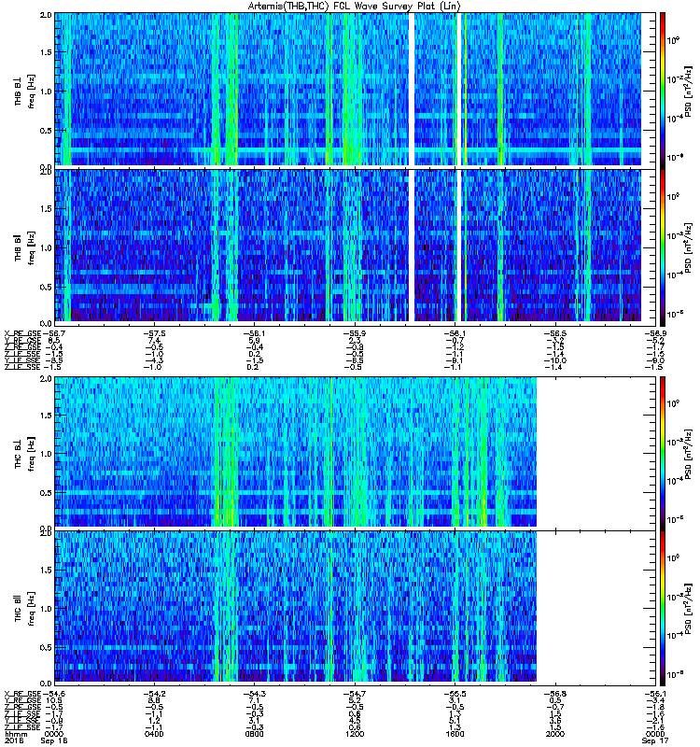Click the PSD [nT²/Hz] label of the THC B∥ color bar
This screenshot has height=747, width=700.
689,609
